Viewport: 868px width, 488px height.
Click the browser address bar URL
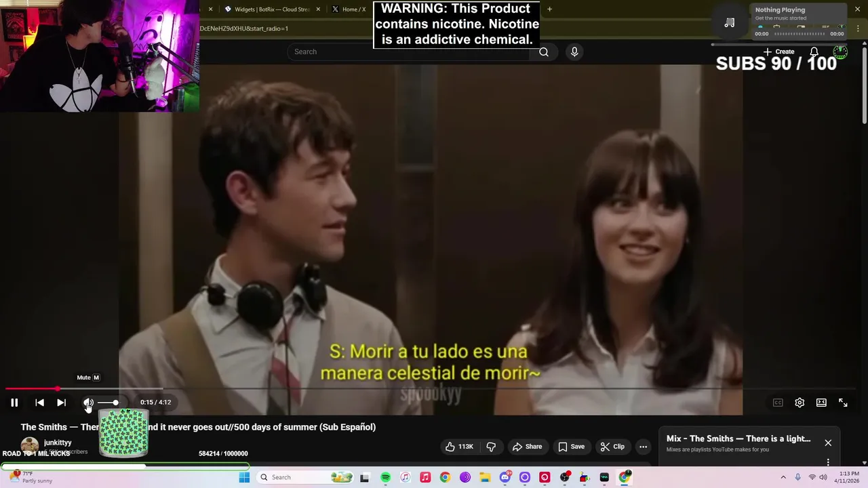(x=244, y=28)
